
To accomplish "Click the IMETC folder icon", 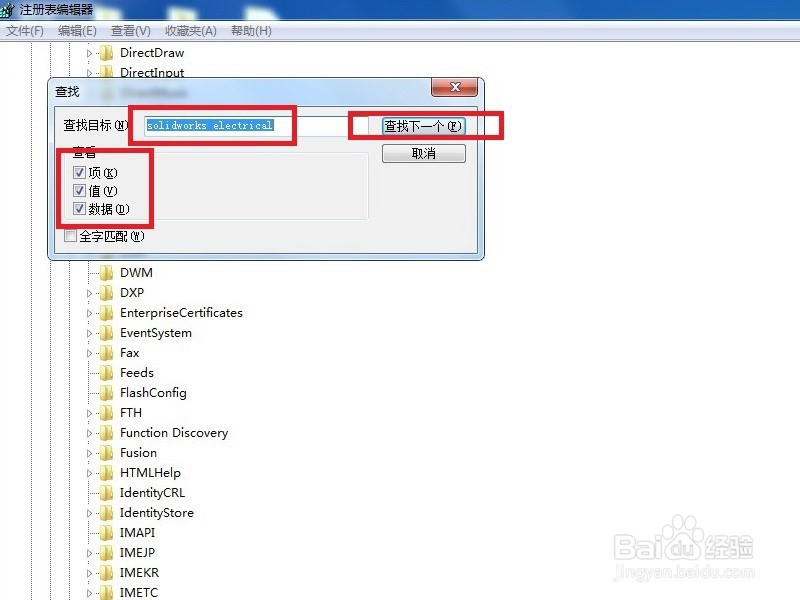I will tap(106, 592).
